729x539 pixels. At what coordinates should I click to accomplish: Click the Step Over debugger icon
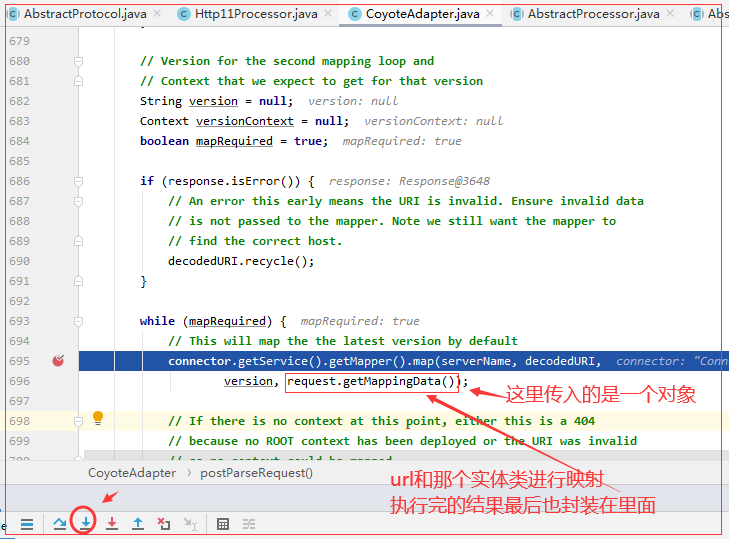(x=60, y=524)
